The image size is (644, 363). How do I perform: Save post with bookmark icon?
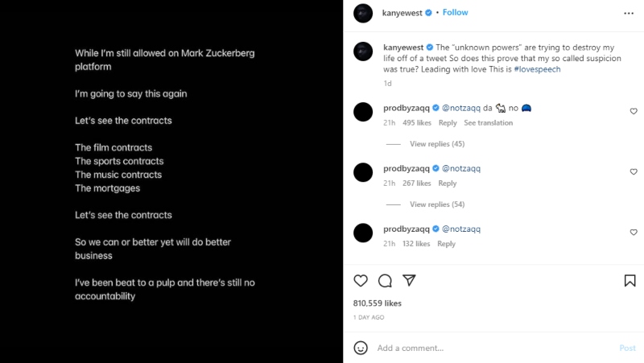[x=630, y=281]
